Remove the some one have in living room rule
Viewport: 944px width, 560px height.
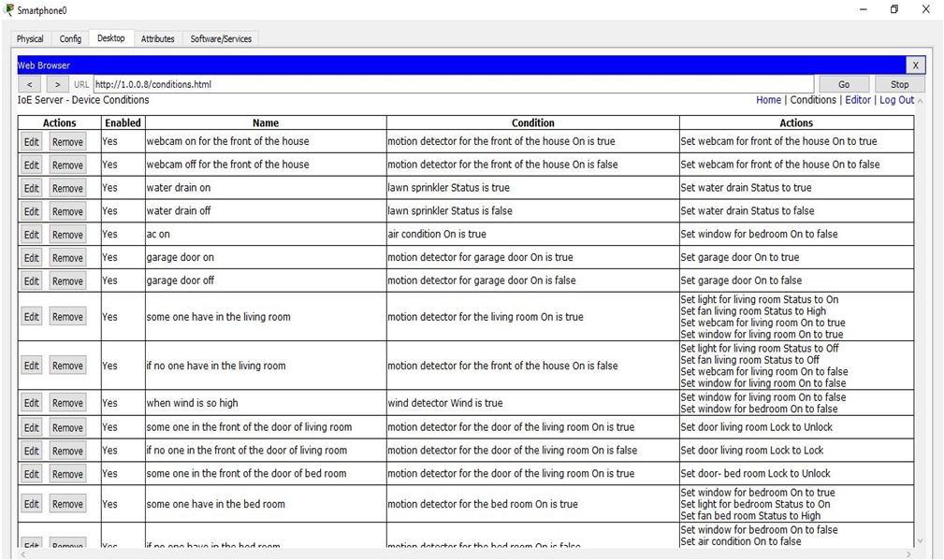[x=67, y=317]
